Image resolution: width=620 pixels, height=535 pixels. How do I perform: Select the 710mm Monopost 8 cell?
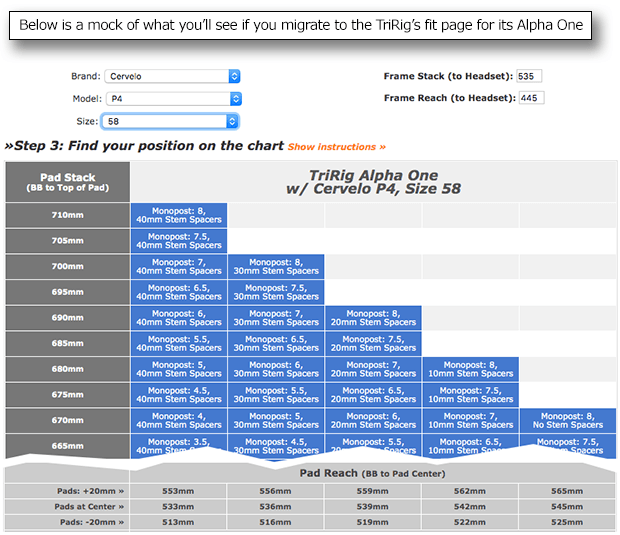(178, 215)
